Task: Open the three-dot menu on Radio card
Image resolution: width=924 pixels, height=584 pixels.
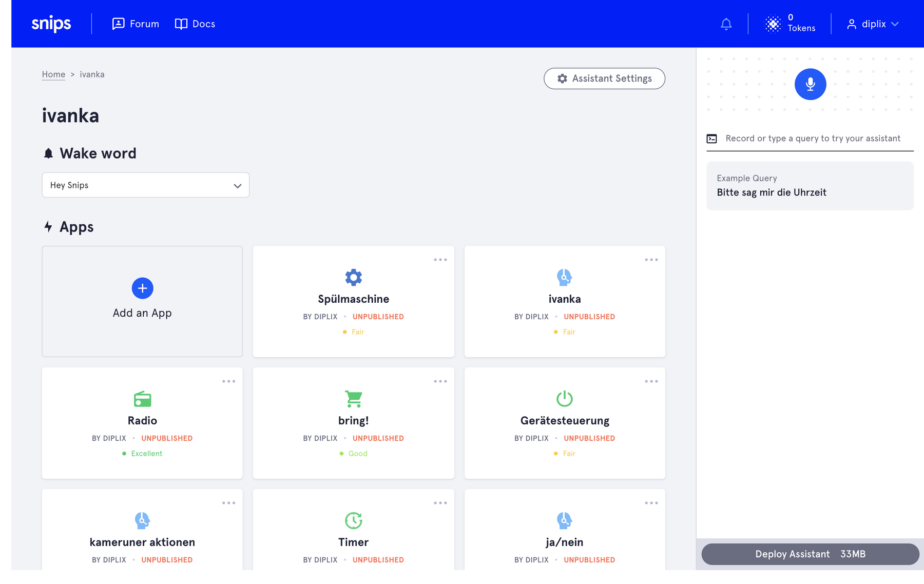Action: click(228, 381)
